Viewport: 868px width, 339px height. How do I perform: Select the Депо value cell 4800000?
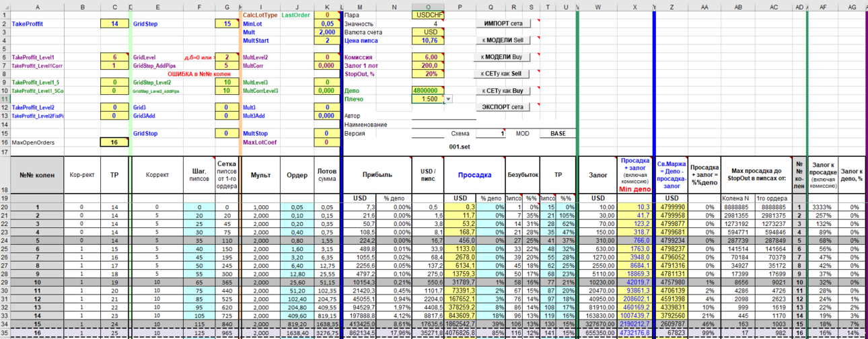tap(428, 90)
